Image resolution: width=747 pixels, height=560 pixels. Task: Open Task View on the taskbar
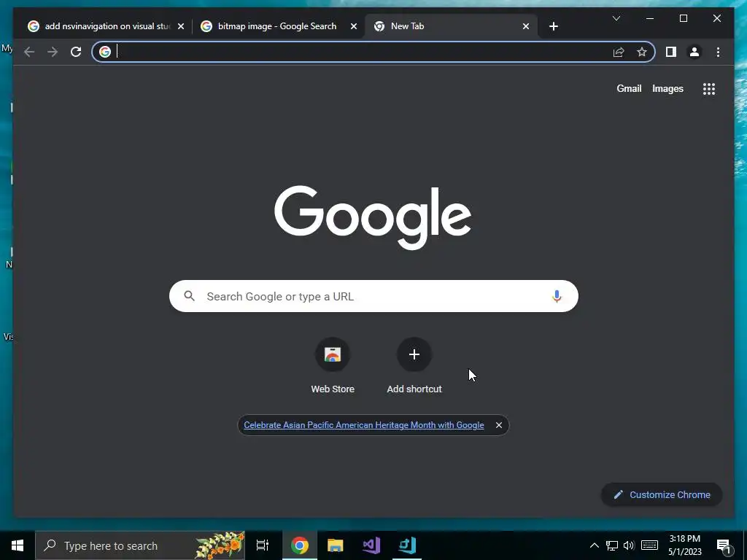(263, 545)
